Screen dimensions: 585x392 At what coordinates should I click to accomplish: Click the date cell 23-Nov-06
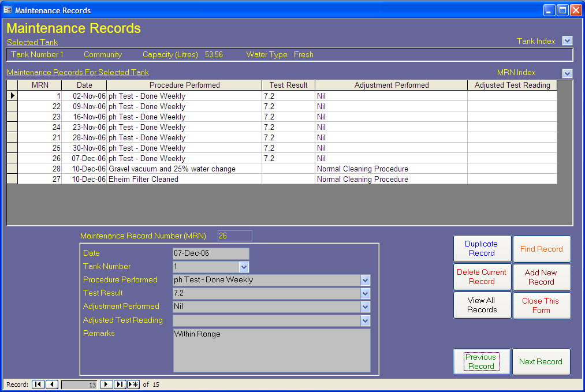coord(84,127)
